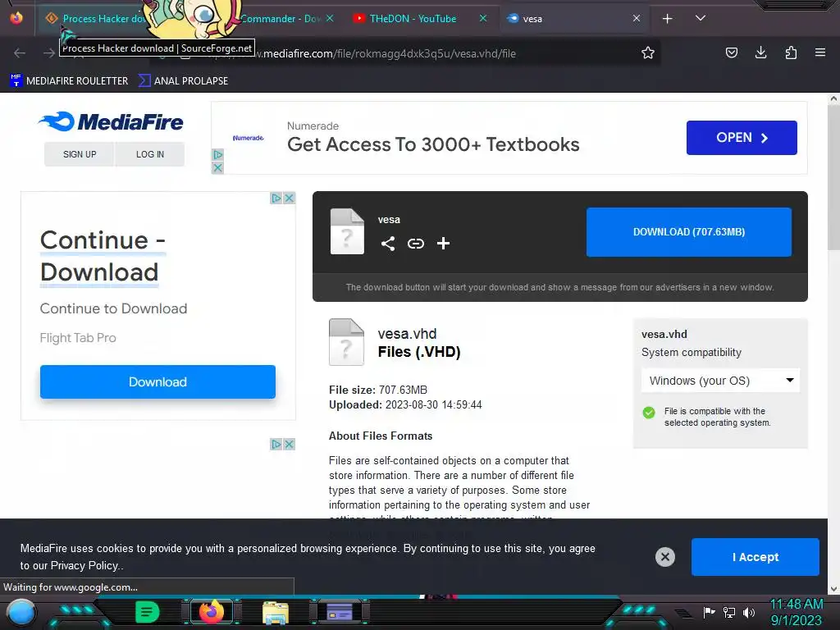
Task: Close the vesa tab
Action: click(636, 18)
